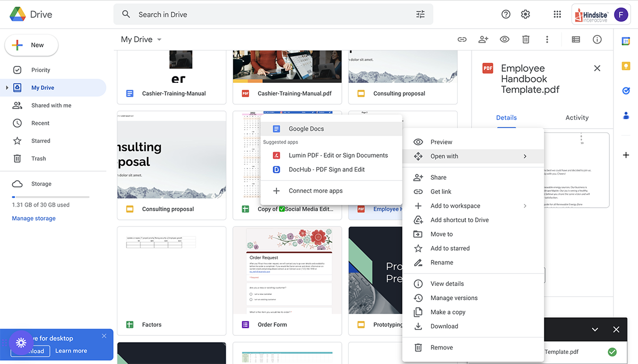Open Google Keep side panel icon
638x364 pixels.
coord(626,66)
